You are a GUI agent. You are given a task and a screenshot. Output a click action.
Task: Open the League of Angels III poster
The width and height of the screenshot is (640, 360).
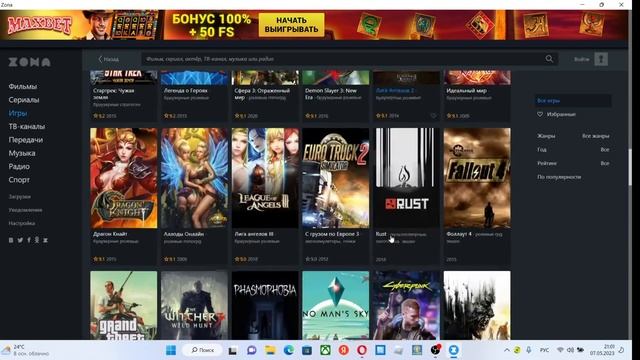point(265,178)
